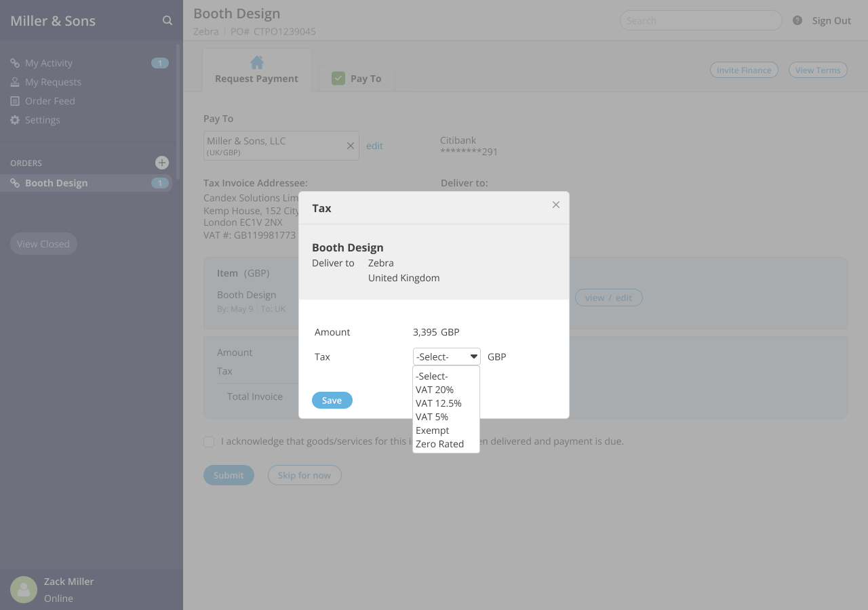
Task: Choose VAT 20% from tax list
Action: pos(435,390)
